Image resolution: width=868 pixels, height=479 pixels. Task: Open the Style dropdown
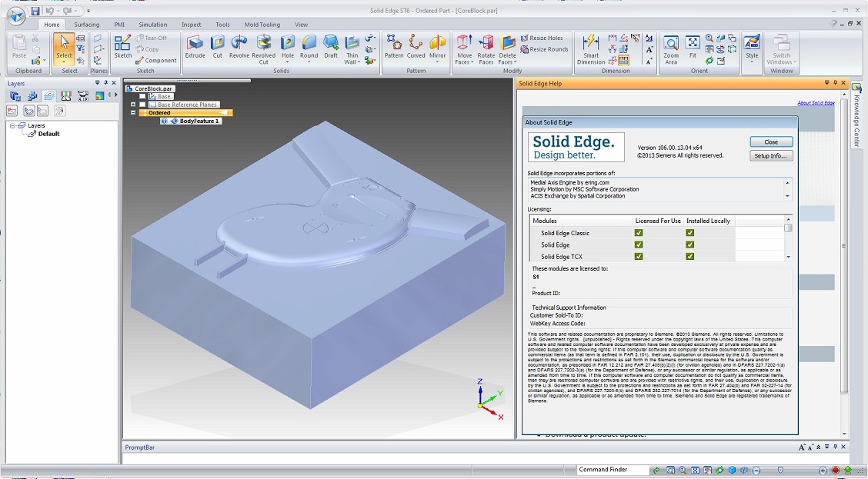pos(752,62)
